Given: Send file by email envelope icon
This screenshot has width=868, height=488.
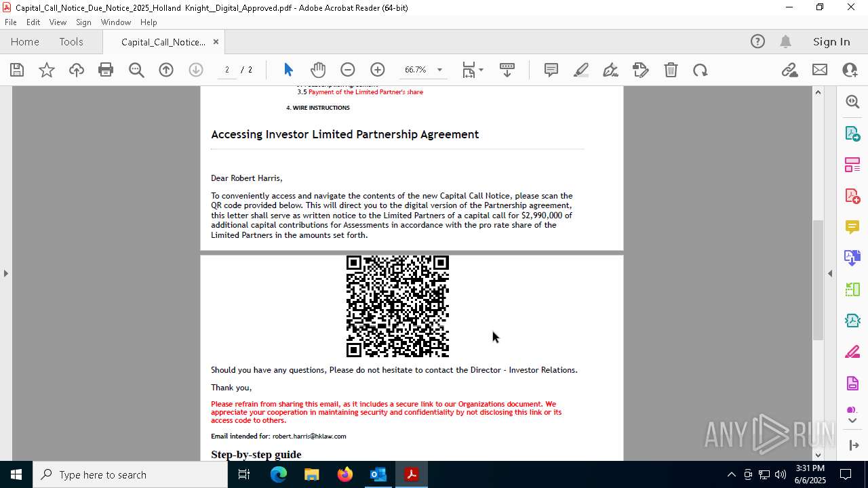Looking at the screenshot, I should click(x=820, y=70).
